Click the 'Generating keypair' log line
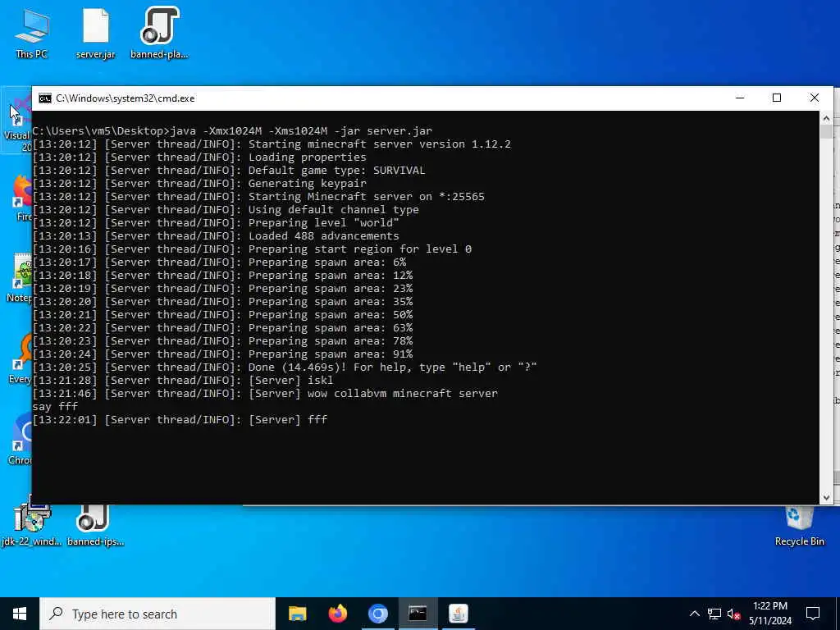The height and width of the screenshot is (630, 840). (199, 183)
